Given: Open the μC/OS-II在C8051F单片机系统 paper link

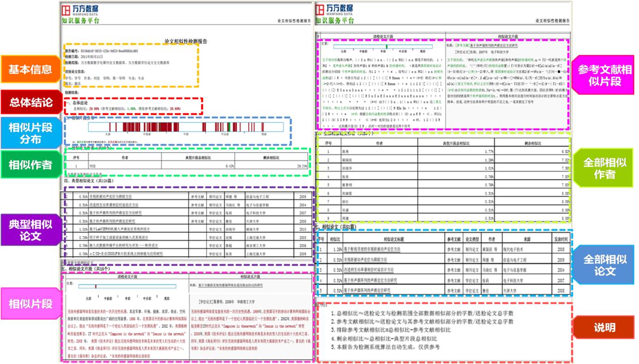Looking at the screenshot, I should coord(126,253).
